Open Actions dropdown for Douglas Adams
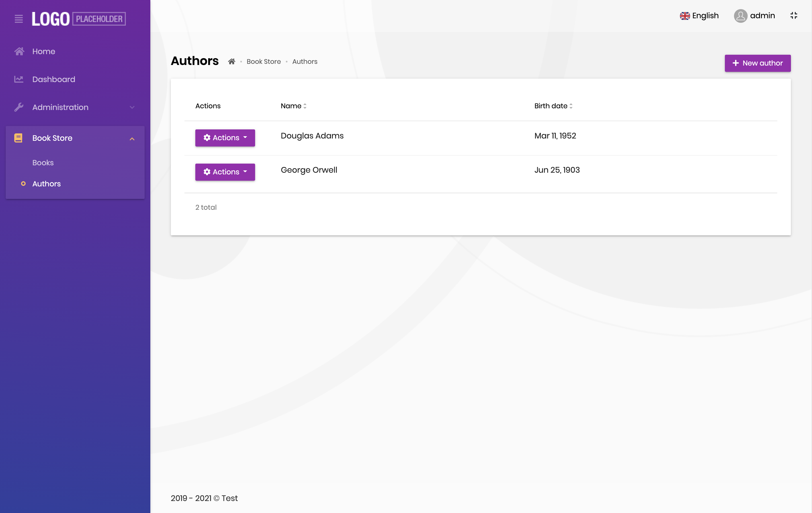 pyautogui.click(x=225, y=138)
